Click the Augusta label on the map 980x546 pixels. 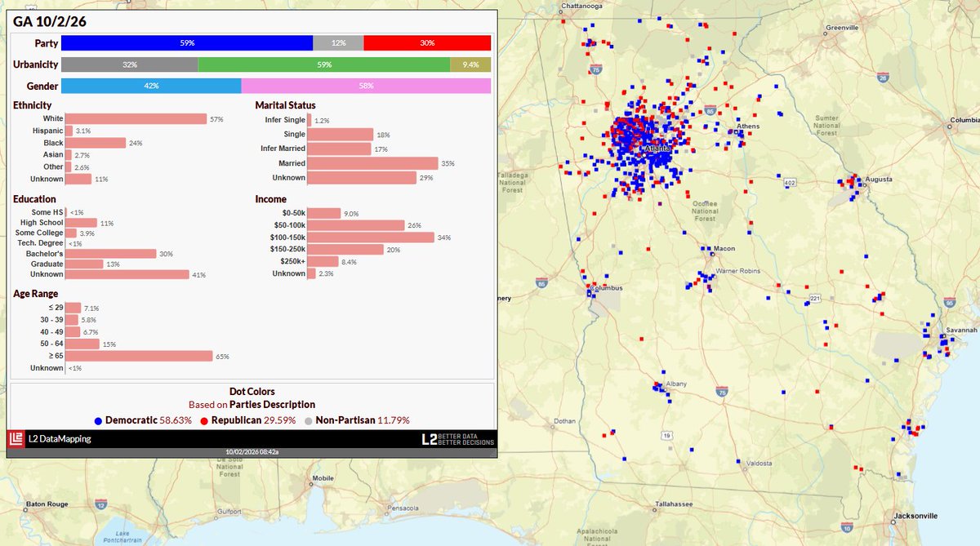(880, 179)
